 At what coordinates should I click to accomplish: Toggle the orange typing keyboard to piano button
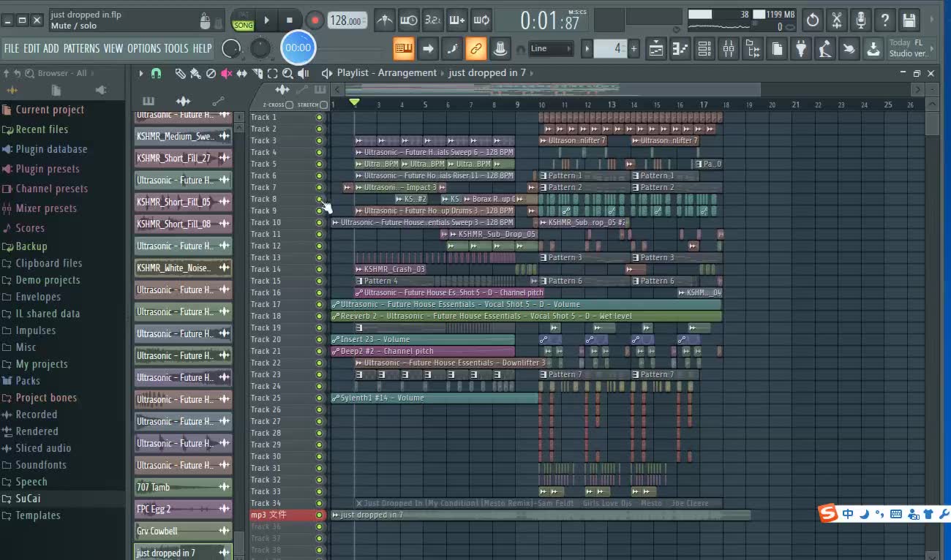(x=404, y=49)
